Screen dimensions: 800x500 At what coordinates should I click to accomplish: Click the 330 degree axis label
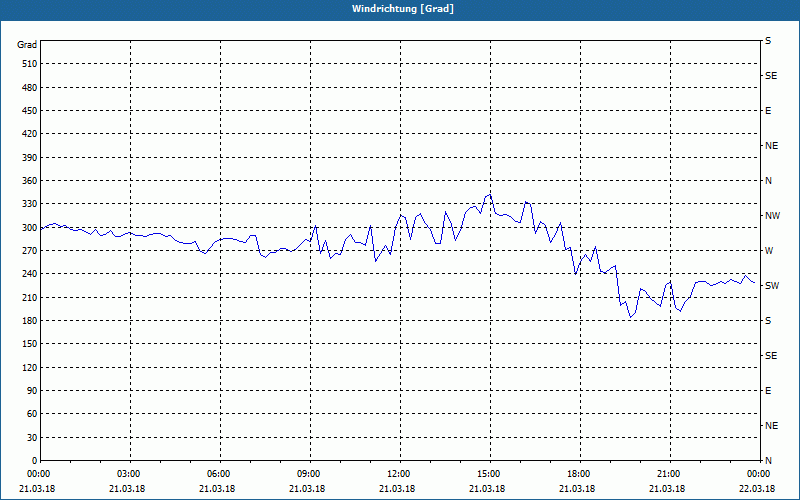pos(30,204)
